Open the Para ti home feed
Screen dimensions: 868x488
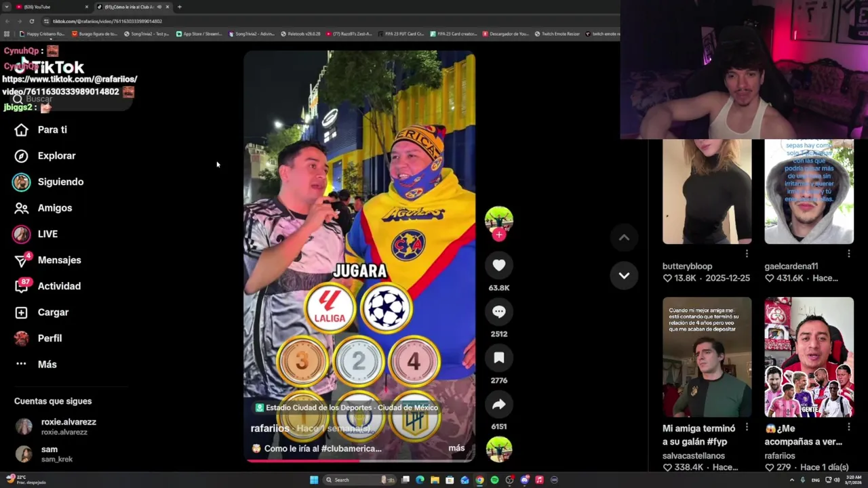point(41,129)
